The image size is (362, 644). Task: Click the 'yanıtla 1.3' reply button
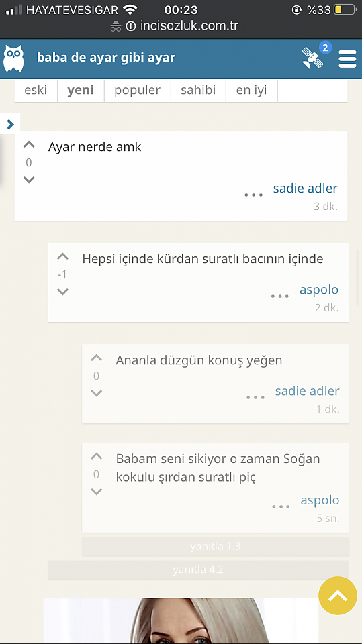(x=216, y=547)
